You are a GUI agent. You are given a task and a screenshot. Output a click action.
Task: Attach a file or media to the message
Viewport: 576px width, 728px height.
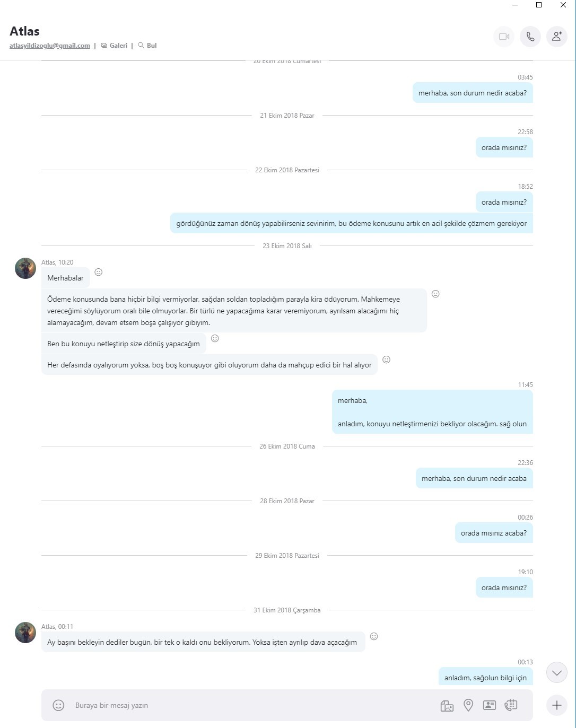pos(447,705)
